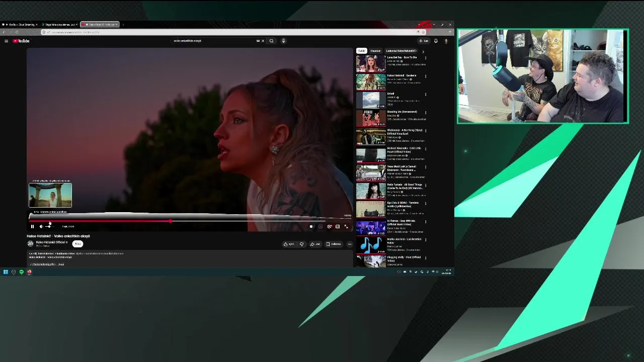The image size is (644, 362).
Task: Open the player settings gear
Action: point(330,226)
